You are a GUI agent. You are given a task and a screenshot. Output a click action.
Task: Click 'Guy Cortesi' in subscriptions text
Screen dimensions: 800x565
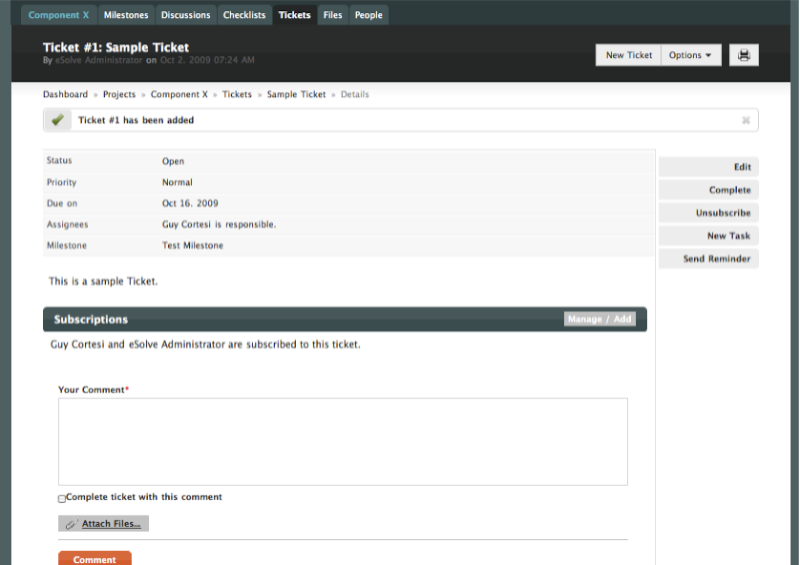pos(77,345)
